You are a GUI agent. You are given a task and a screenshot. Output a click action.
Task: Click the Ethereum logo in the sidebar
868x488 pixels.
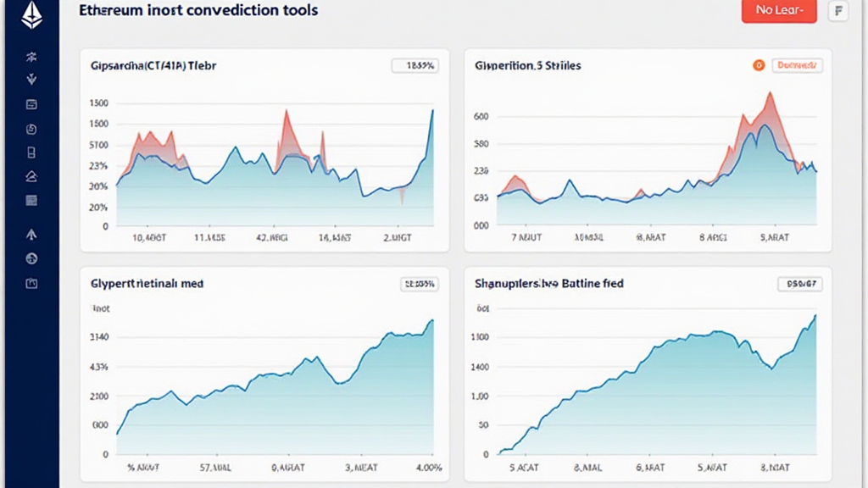[31, 14]
